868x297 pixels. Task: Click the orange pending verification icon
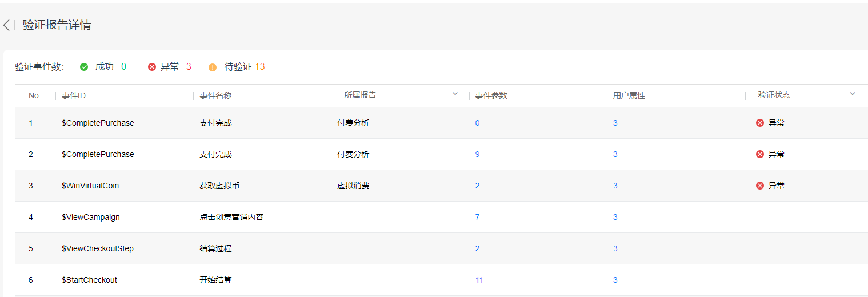213,67
